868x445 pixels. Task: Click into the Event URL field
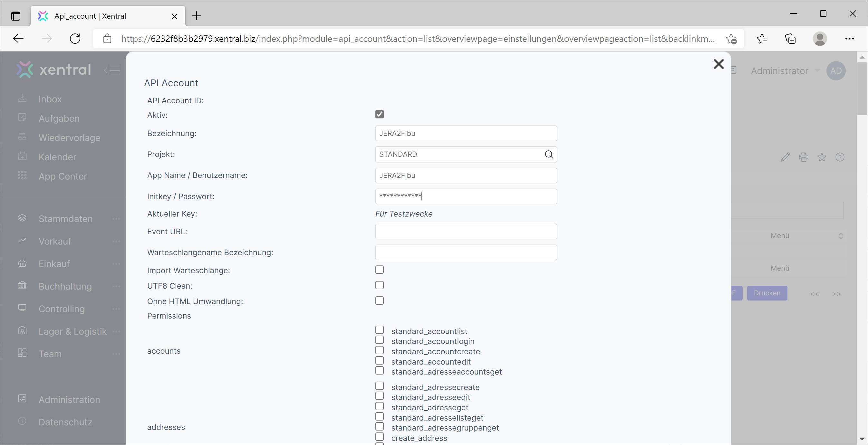(x=466, y=232)
